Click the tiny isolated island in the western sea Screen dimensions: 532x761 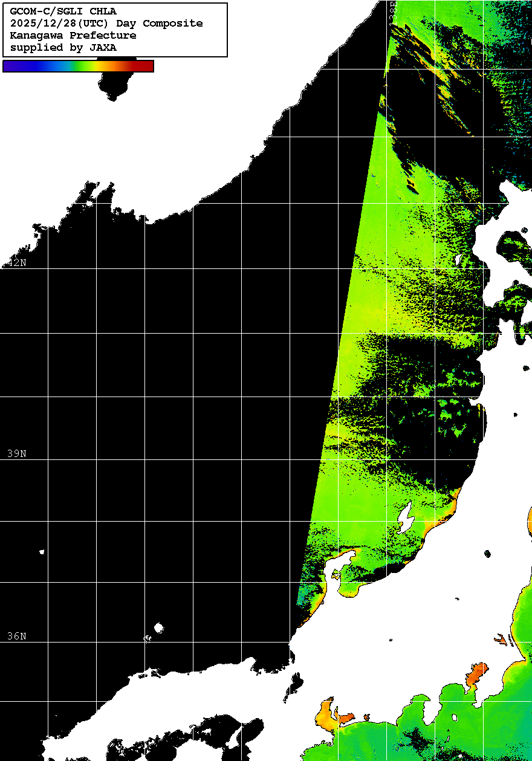pyautogui.click(x=42, y=552)
